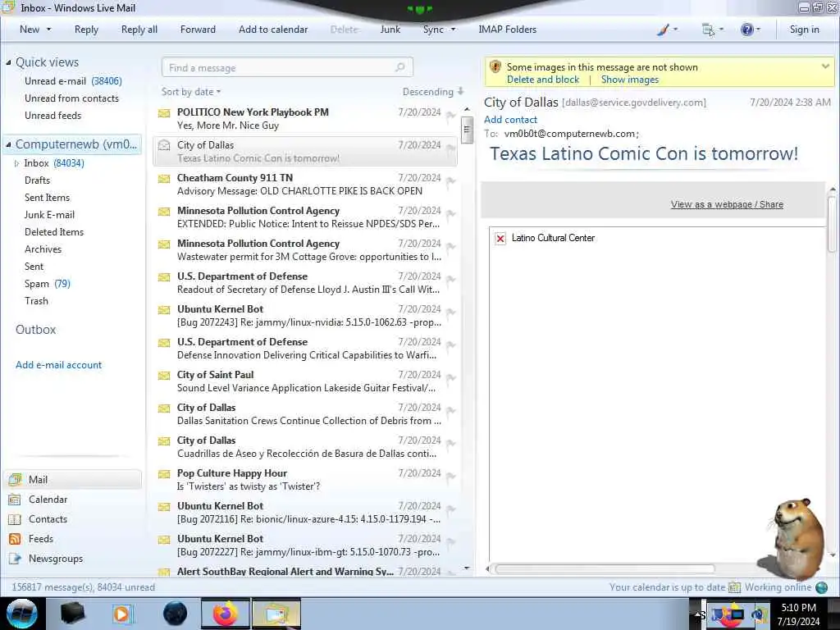This screenshot has height=630, width=840.
Task: Click envelope icon of City of Saint Paul
Action: pyautogui.click(x=164, y=376)
